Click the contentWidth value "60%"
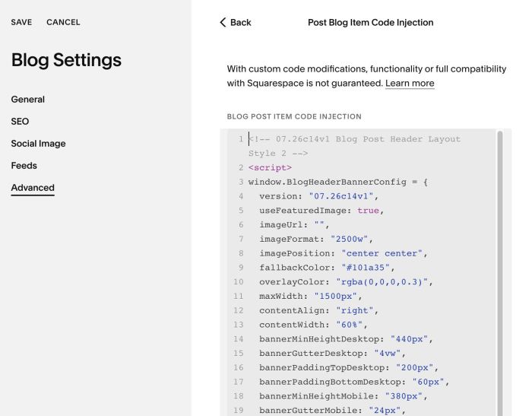The image size is (532, 416). coord(349,325)
